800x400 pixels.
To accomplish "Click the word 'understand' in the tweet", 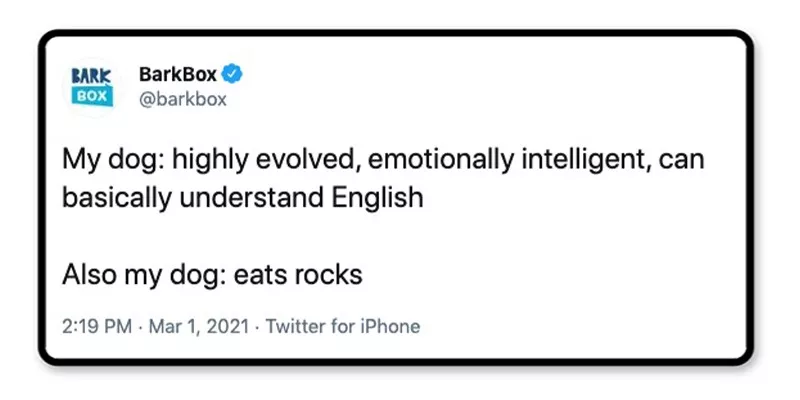I will (x=252, y=198).
